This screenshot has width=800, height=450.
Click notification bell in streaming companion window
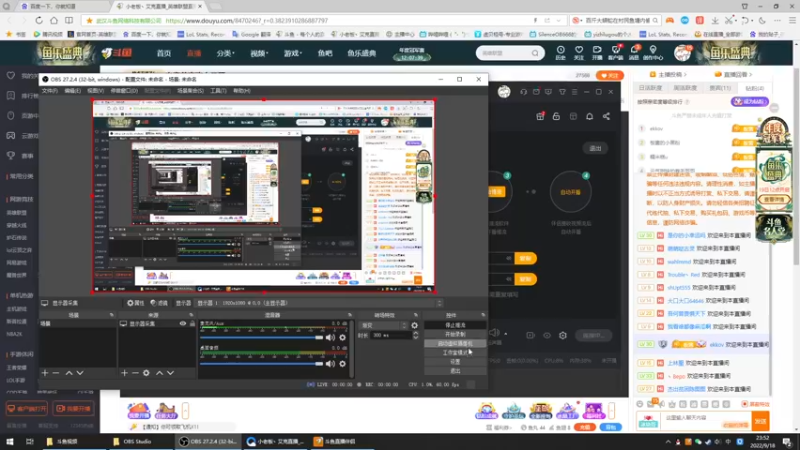point(589,116)
